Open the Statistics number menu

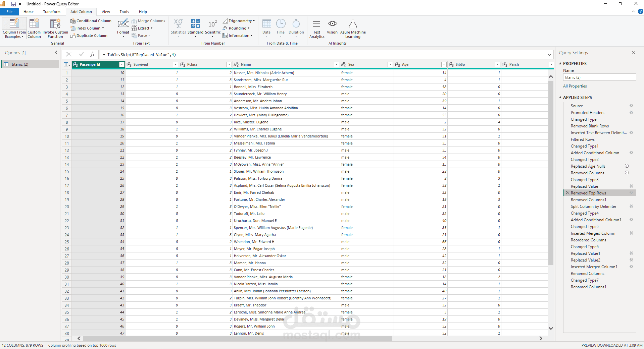click(x=178, y=27)
